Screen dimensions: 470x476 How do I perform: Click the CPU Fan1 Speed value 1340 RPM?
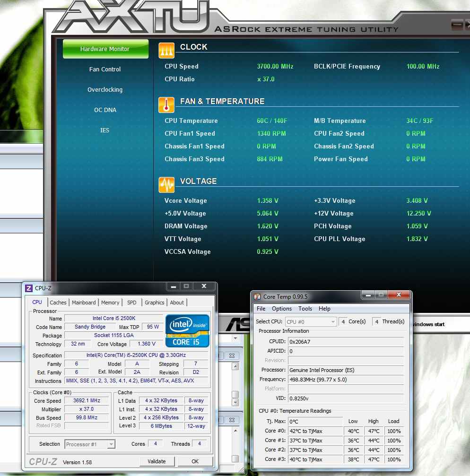pyautogui.click(x=271, y=133)
